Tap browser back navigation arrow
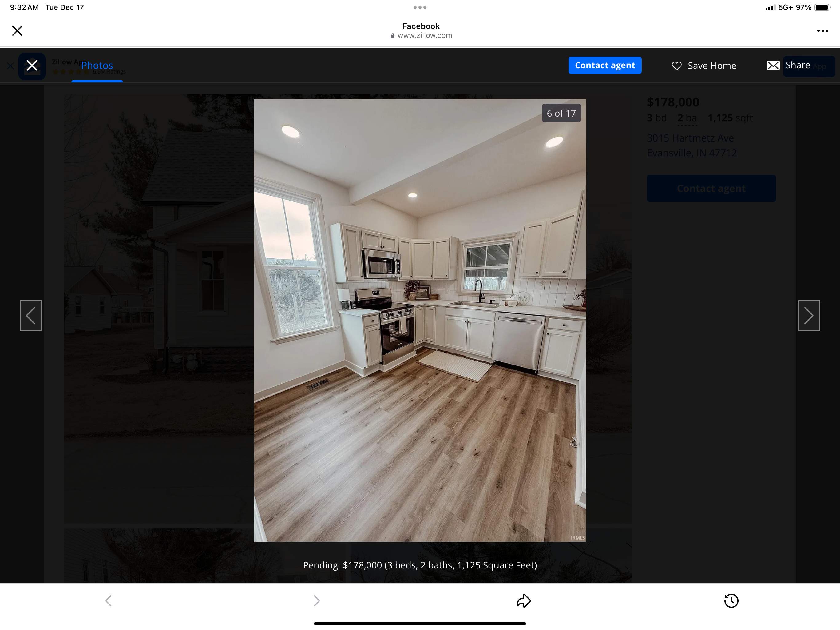 pyautogui.click(x=109, y=601)
